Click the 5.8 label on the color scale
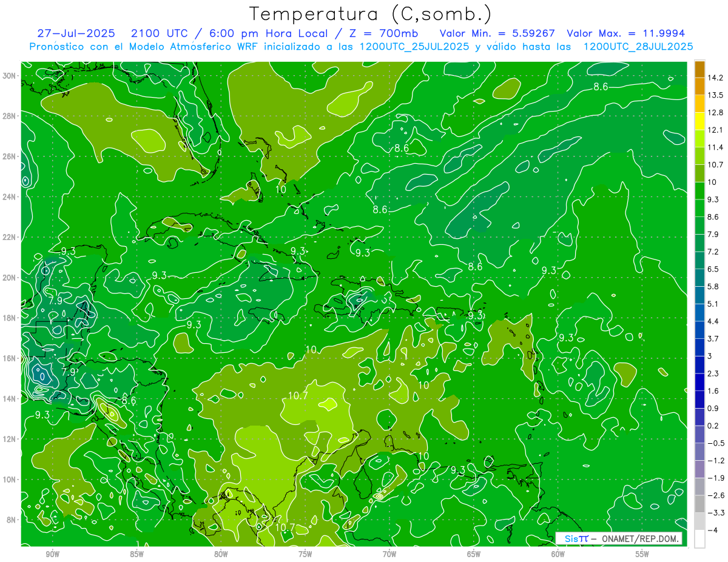Image resolution: width=728 pixels, height=562 pixels. click(x=713, y=287)
